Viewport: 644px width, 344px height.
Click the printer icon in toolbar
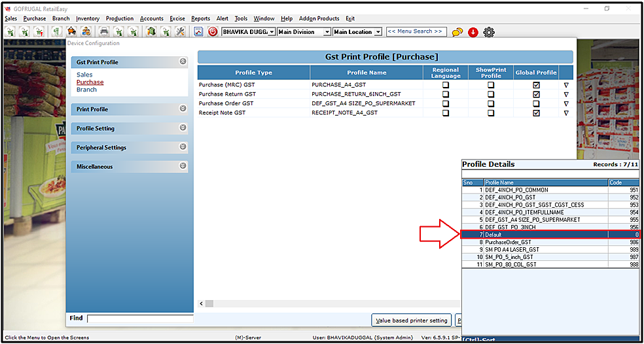point(104,31)
